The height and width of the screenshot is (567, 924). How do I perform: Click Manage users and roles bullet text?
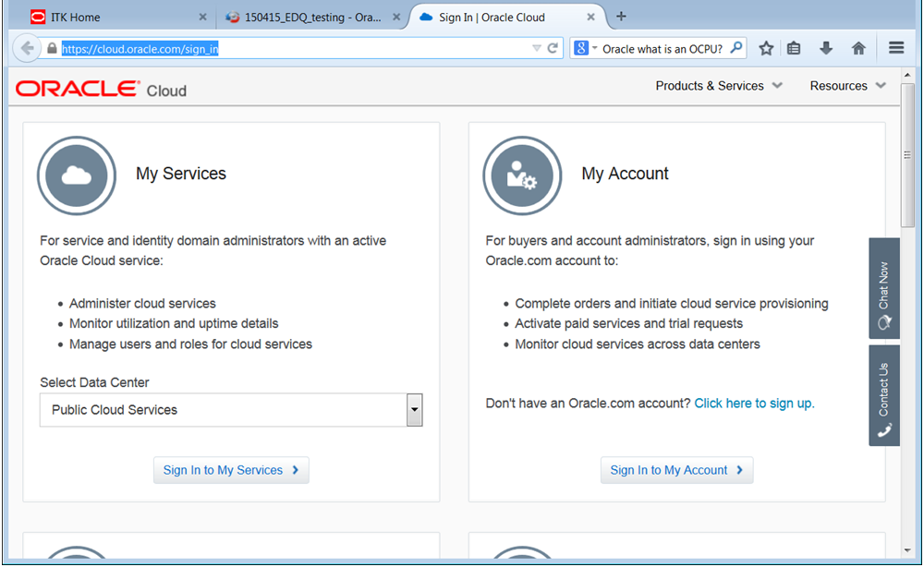pyautogui.click(x=191, y=344)
